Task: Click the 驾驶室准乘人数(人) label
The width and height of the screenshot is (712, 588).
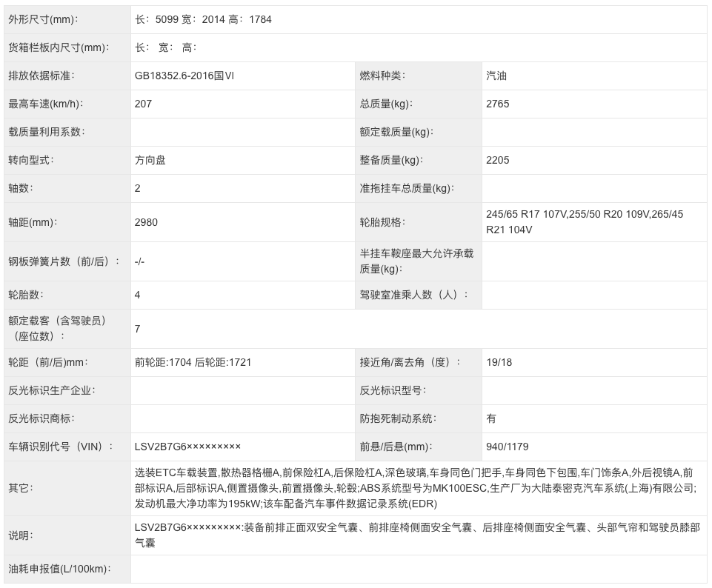Action: (x=413, y=295)
